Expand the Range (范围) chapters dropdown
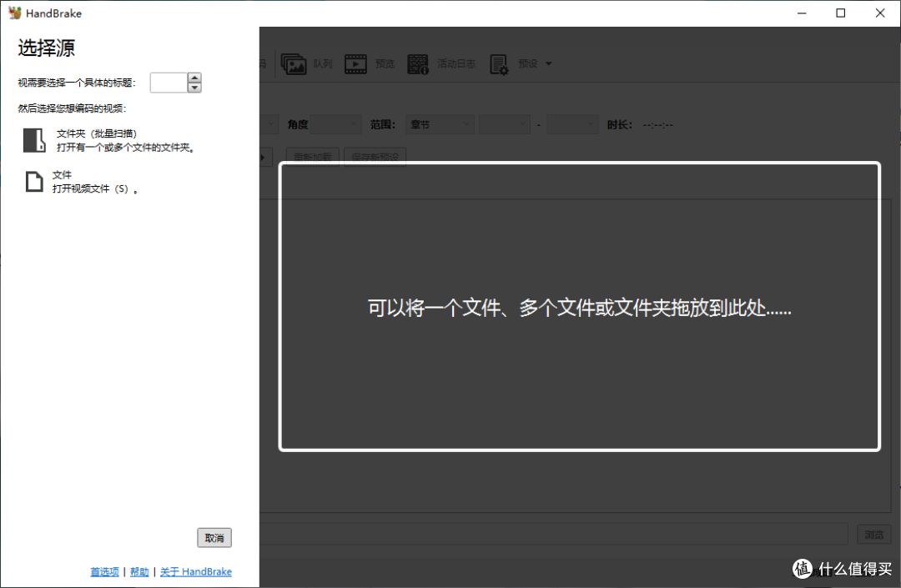Image resolution: width=901 pixels, height=588 pixels. 440,124
